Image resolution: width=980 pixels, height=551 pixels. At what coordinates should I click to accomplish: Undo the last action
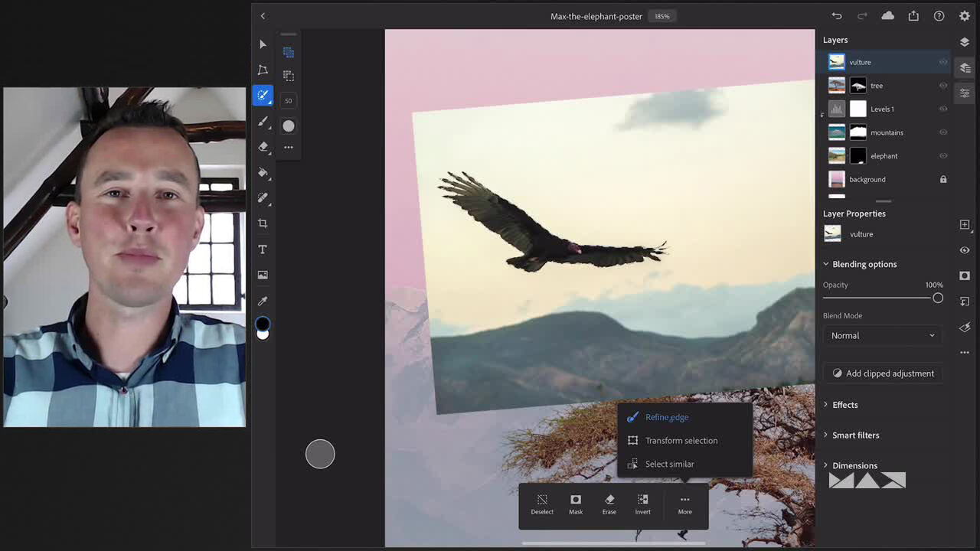coord(837,16)
